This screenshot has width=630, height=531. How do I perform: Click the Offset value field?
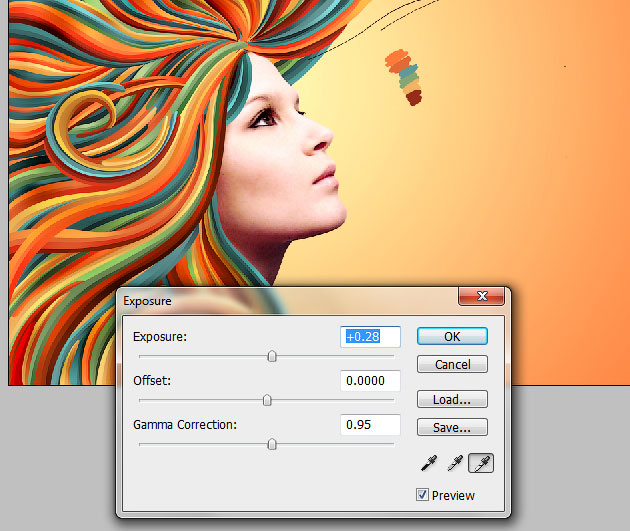pyautogui.click(x=370, y=380)
